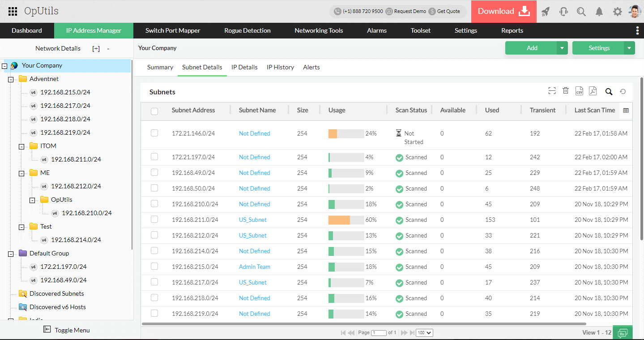Collapse the OpUtils folder node
The width and height of the screenshot is (644, 340).
click(32, 200)
